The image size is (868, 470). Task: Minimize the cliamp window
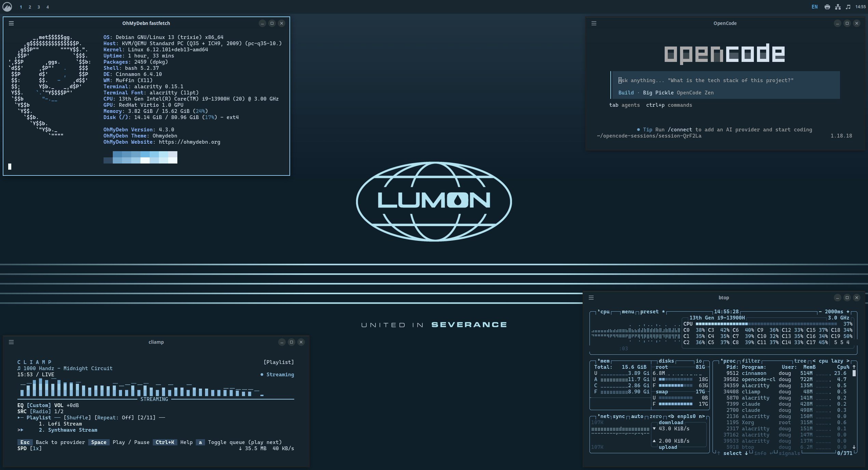point(282,342)
